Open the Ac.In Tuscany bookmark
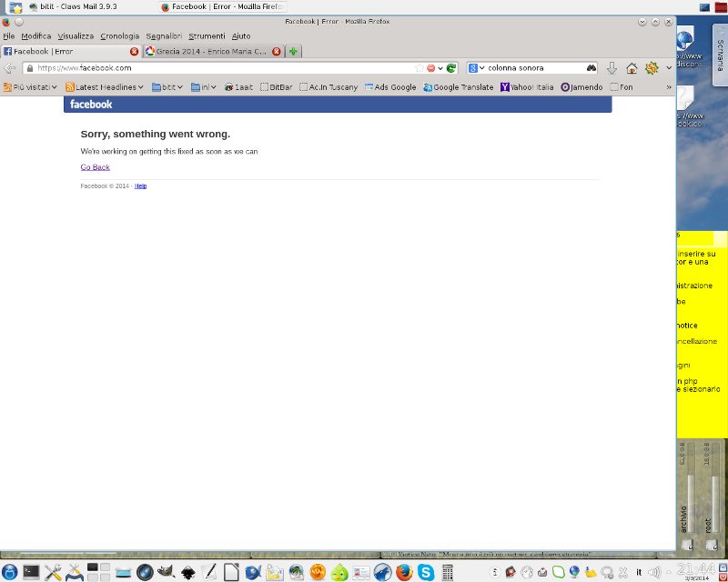728x582 pixels. coord(329,87)
